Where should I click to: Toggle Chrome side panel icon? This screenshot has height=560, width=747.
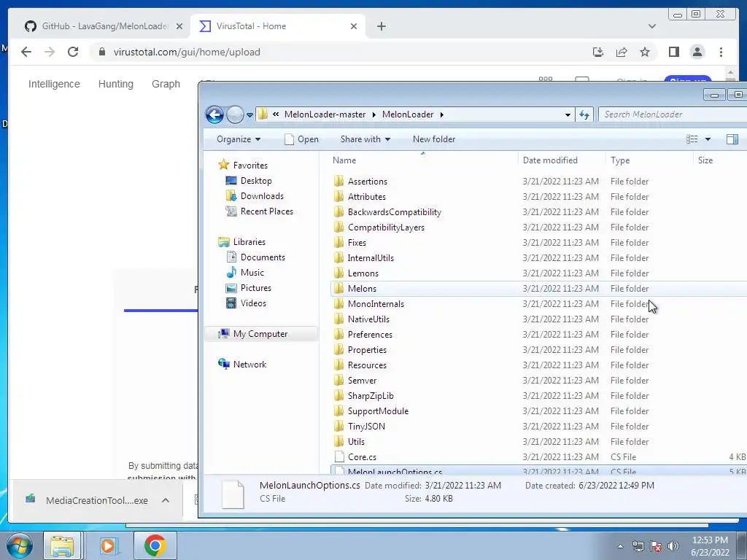tap(673, 52)
